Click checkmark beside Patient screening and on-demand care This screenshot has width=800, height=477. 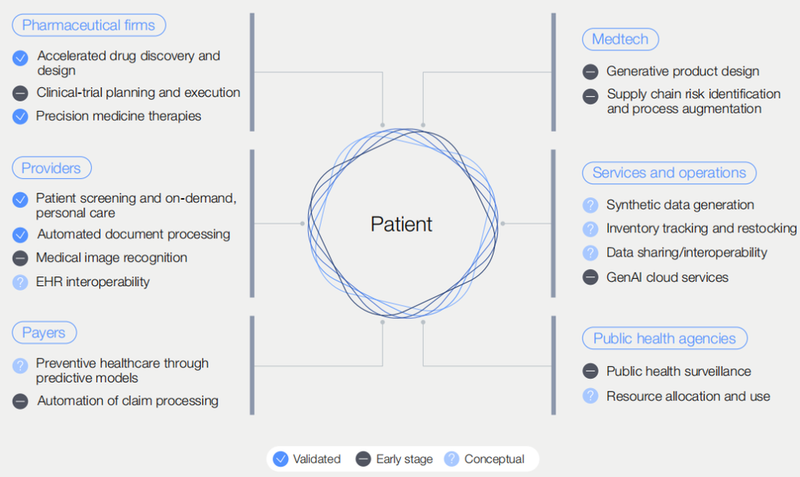[20, 200]
